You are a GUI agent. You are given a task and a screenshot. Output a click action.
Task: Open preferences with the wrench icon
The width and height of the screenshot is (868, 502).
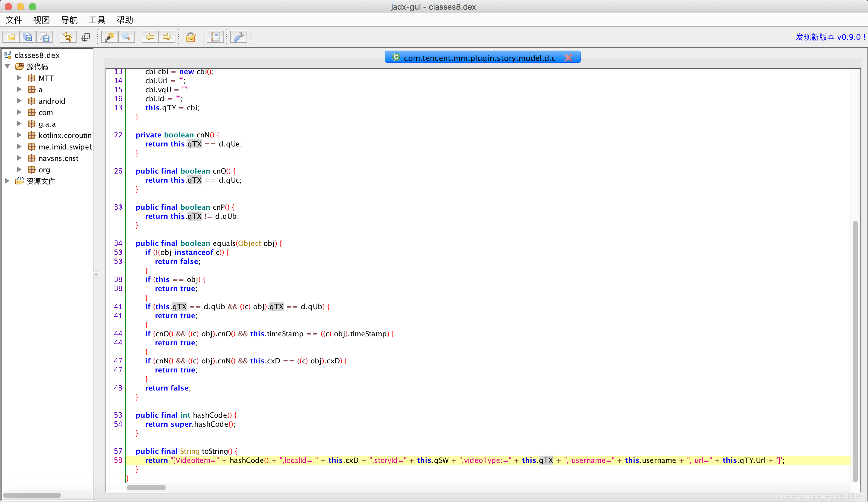click(239, 37)
